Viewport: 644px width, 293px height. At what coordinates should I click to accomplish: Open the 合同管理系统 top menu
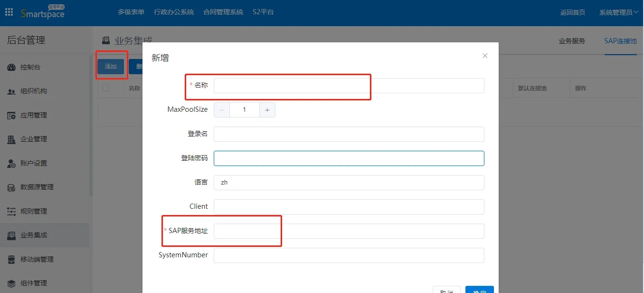click(x=223, y=12)
